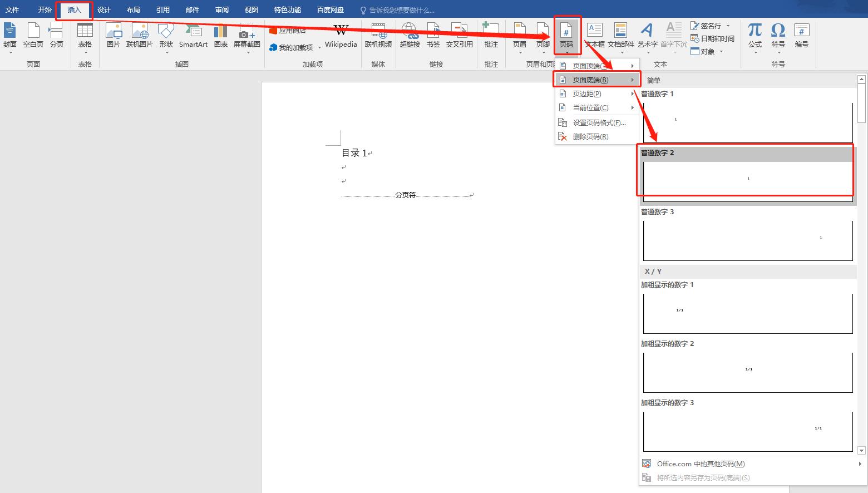
Task: Insert a text box (文本框)
Action: 595,37
